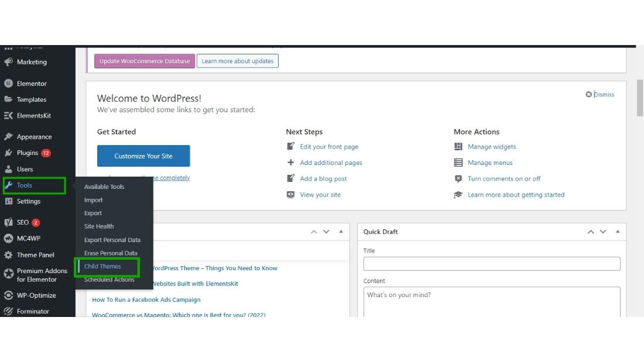Click the ElementsKit logo icon
Viewport: 644px width, 362px height.
click(x=8, y=115)
